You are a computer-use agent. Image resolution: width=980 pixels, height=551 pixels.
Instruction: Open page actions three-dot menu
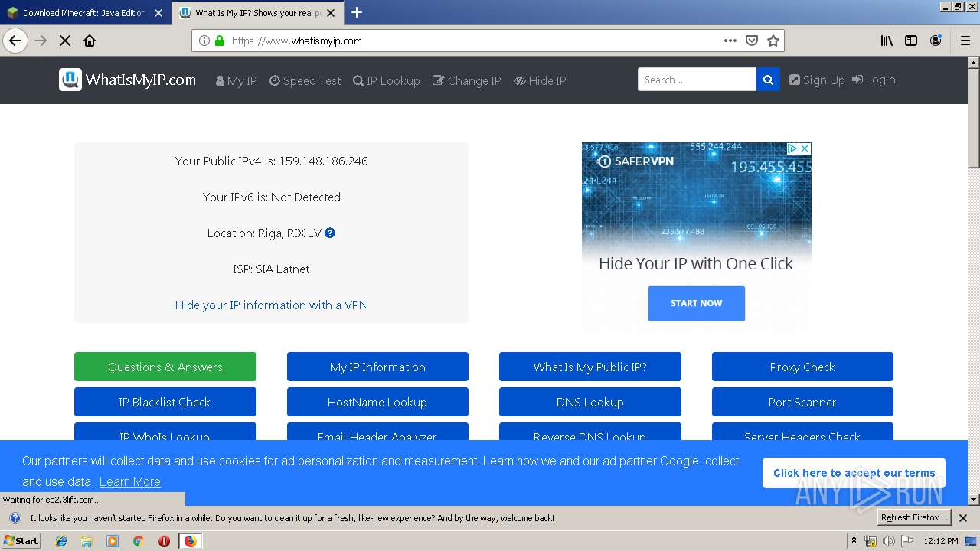coord(730,41)
